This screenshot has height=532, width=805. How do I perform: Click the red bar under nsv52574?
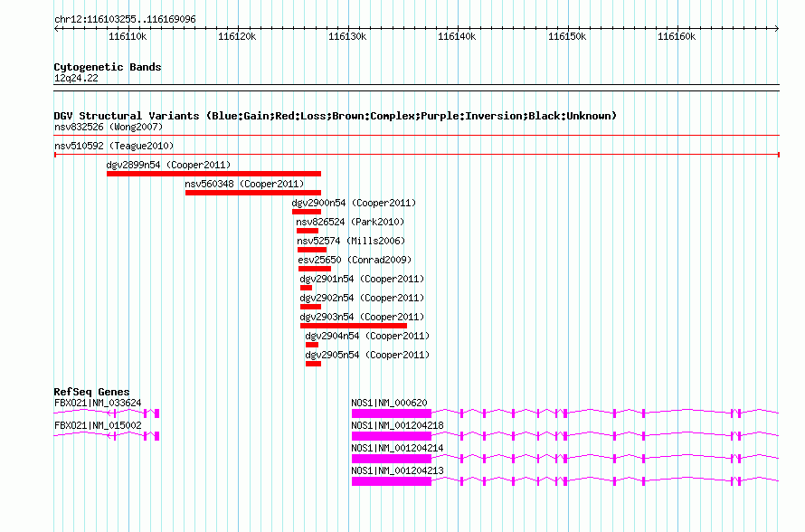pyautogui.click(x=312, y=250)
